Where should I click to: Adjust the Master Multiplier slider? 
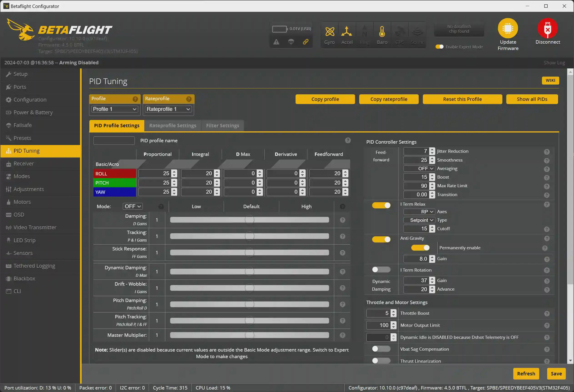[249, 335]
